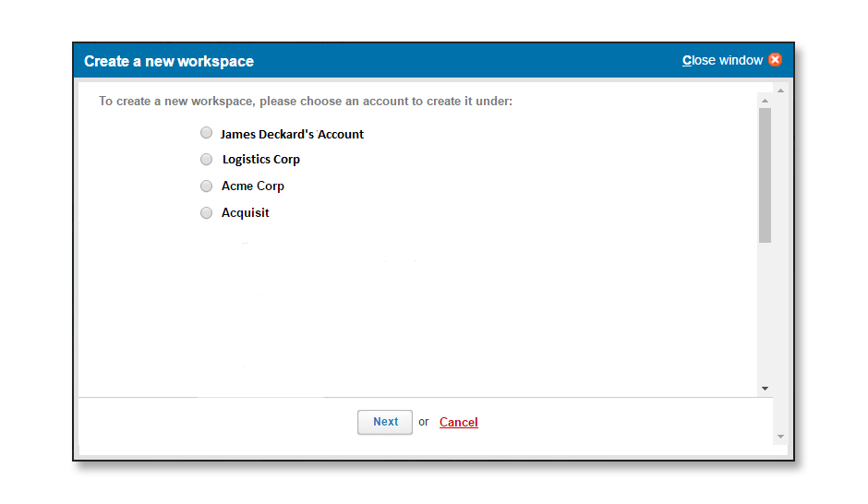Choose the Acme Corp radio button
This screenshot has height=504, width=868.
pyautogui.click(x=207, y=186)
